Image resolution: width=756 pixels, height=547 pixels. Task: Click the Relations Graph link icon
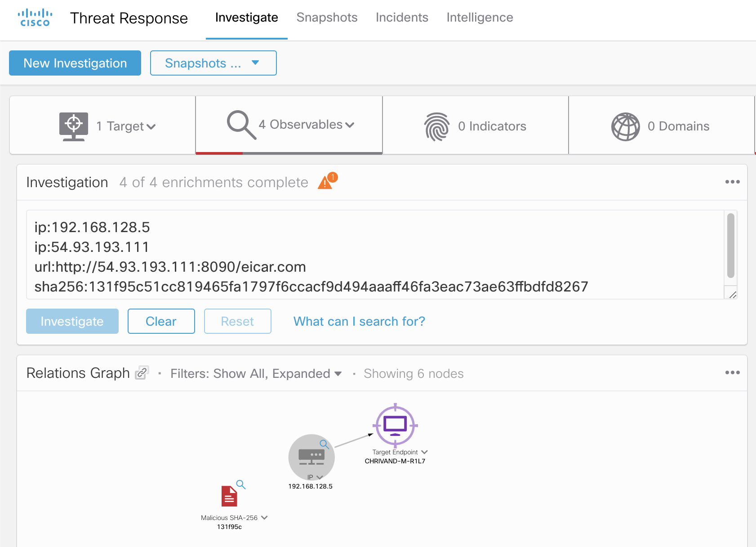click(x=142, y=372)
